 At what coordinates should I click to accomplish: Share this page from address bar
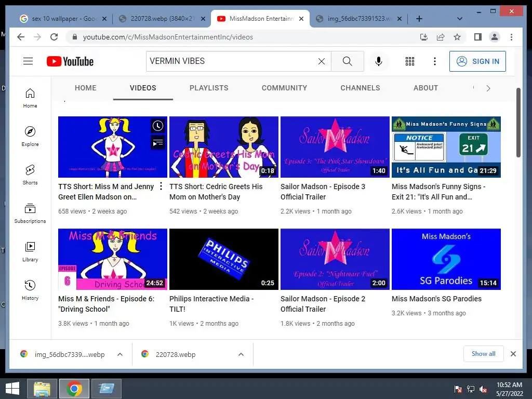(441, 37)
